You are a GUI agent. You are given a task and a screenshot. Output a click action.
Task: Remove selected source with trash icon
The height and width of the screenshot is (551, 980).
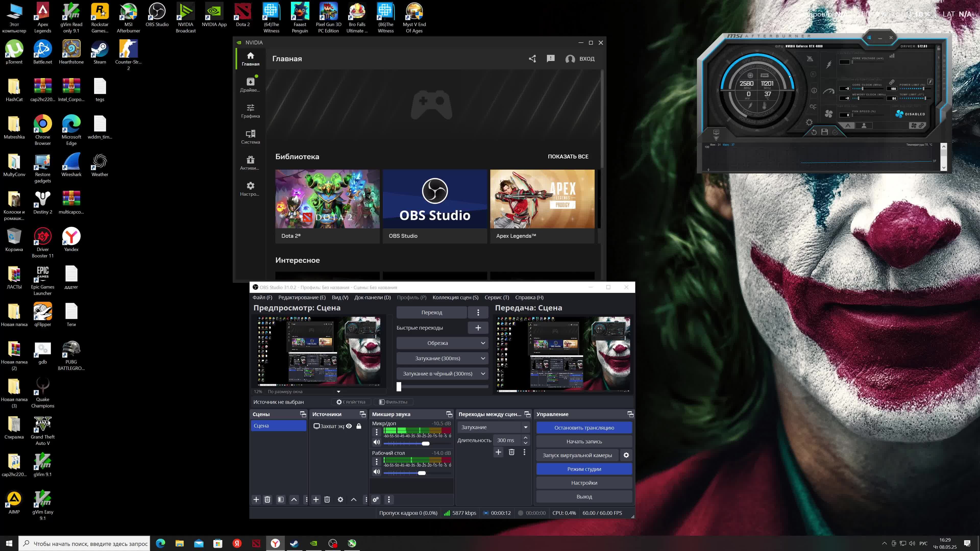(327, 500)
